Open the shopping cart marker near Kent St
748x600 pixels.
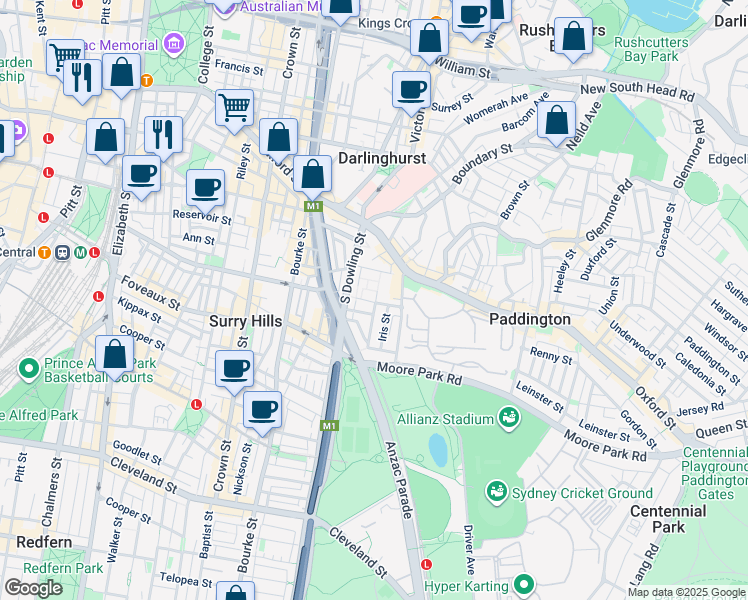pos(65,56)
